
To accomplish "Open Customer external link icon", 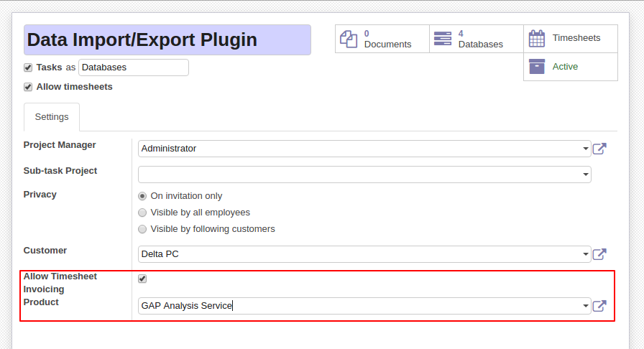I will pyautogui.click(x=599, y=254).
